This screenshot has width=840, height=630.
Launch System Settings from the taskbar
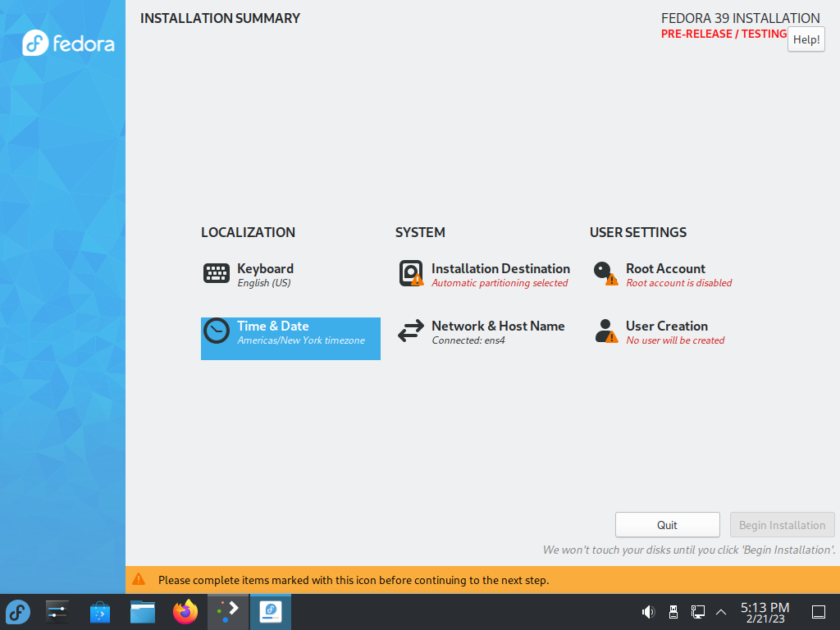(57, 612)
